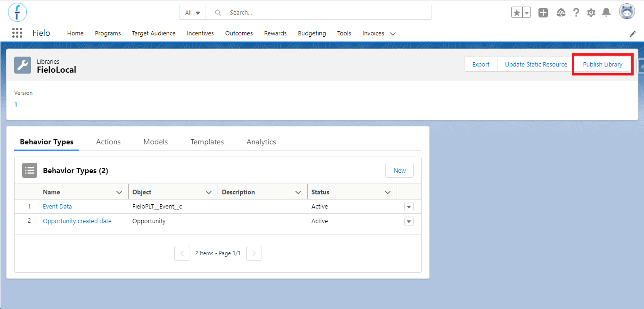Open the Object column menu chevron
Screen dimensions: 644x309
tap(209, 192)
